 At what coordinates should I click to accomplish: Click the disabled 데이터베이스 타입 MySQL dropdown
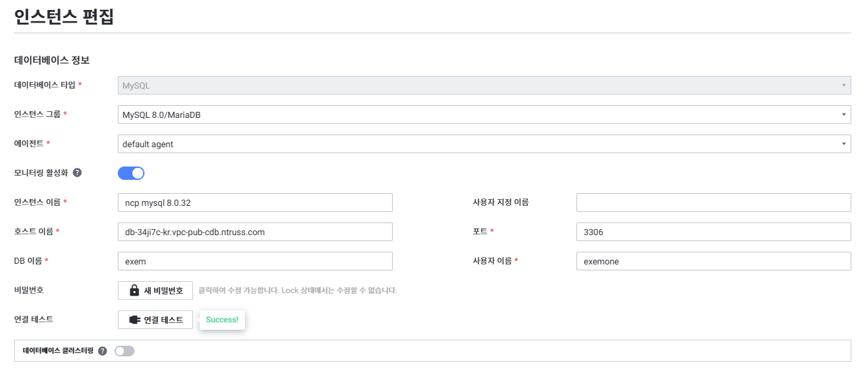point(484,85)
